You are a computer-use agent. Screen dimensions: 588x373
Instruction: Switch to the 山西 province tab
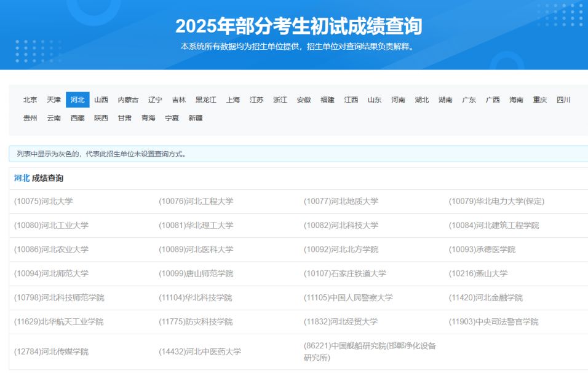click(x=101, y=100)
